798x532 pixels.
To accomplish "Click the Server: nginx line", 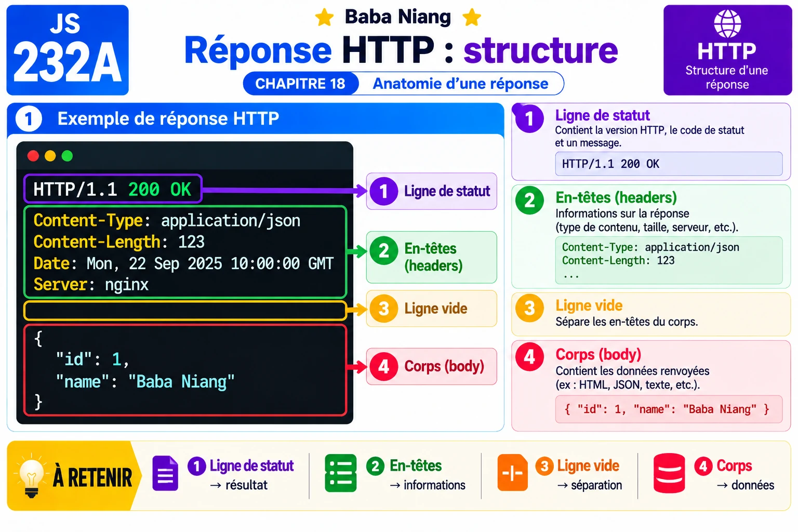I will 91,285.
